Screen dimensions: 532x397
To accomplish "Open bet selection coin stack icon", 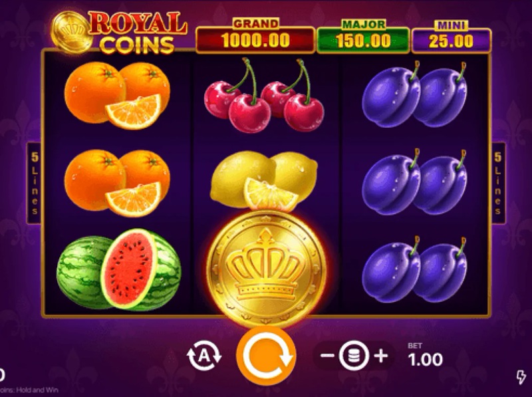I will click(x=354, y=356).
